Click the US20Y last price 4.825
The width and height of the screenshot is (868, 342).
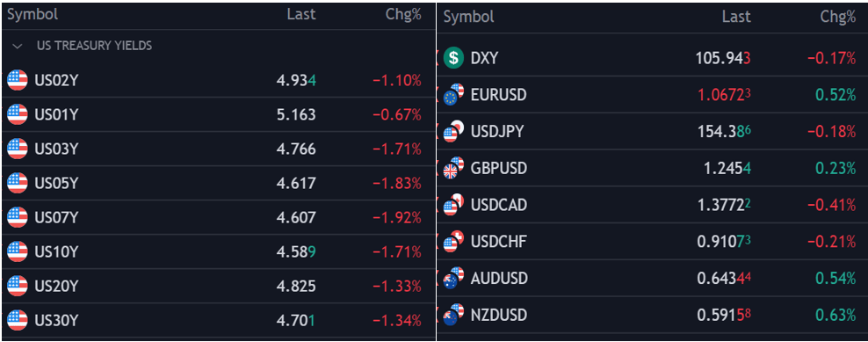tap(296, 286)
